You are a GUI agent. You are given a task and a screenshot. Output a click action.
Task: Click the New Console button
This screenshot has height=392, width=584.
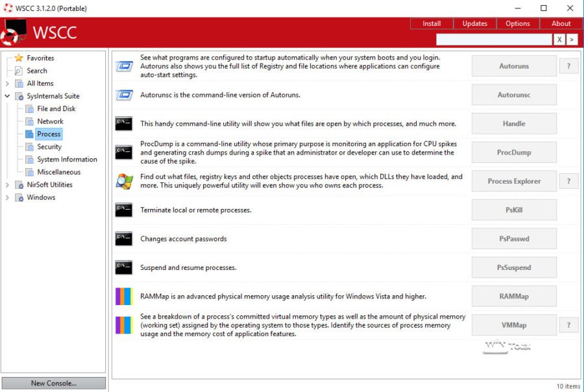point(53,383)
